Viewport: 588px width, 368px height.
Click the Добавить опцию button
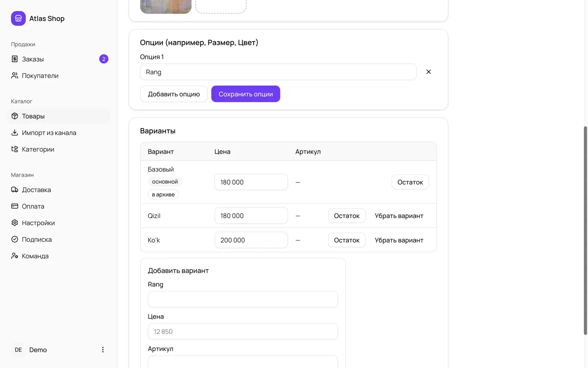174,94
